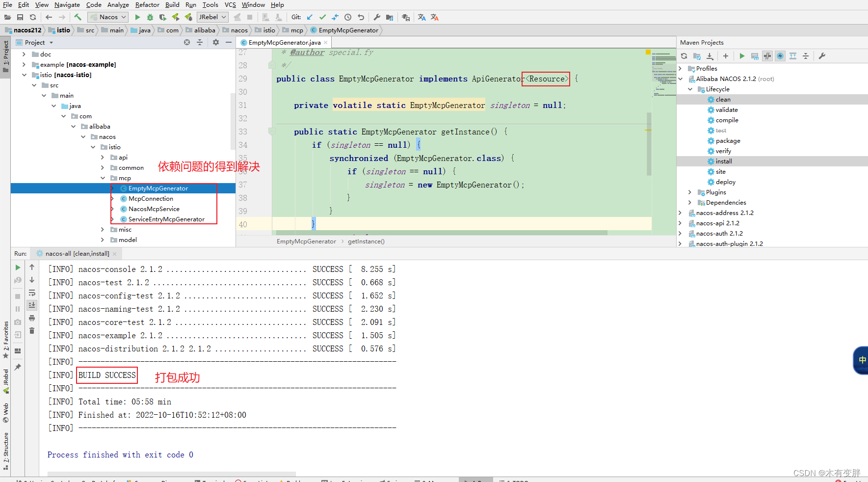The width and height of the screenshot is (868, 482).
Task: Clear Run console with trash icon
Action: click(x=32, y=331)
